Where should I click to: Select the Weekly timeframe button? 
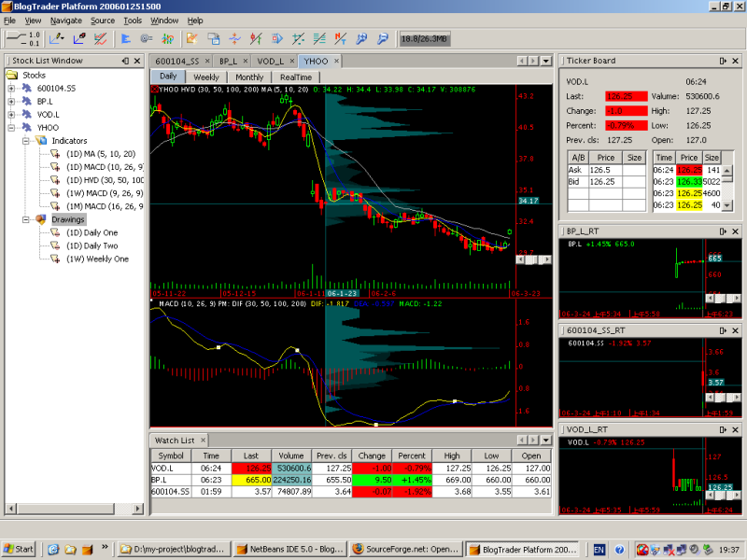pos(205,77)
